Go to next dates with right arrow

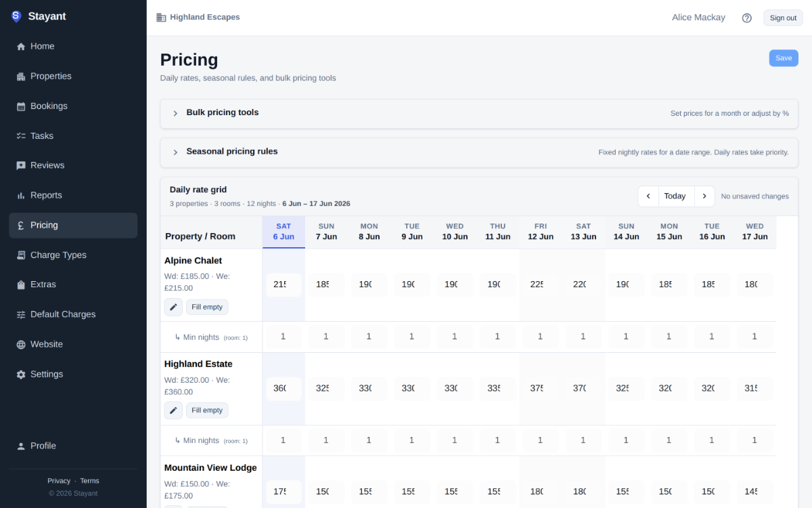(x=704, y=196)
